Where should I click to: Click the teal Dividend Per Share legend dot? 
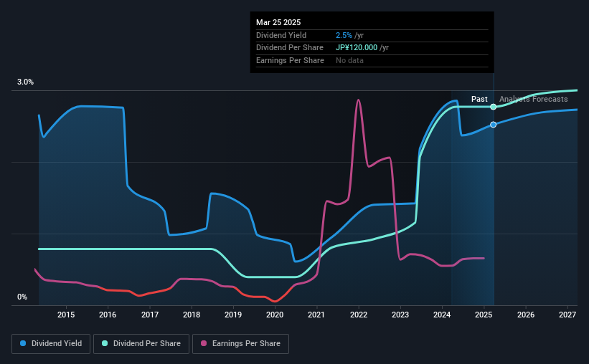tap(105, 343)
